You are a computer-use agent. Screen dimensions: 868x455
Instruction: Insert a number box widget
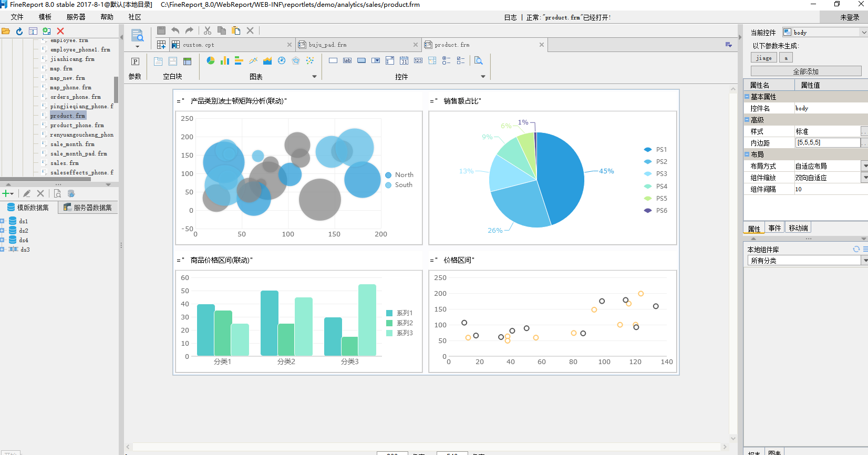click(418, 60)
